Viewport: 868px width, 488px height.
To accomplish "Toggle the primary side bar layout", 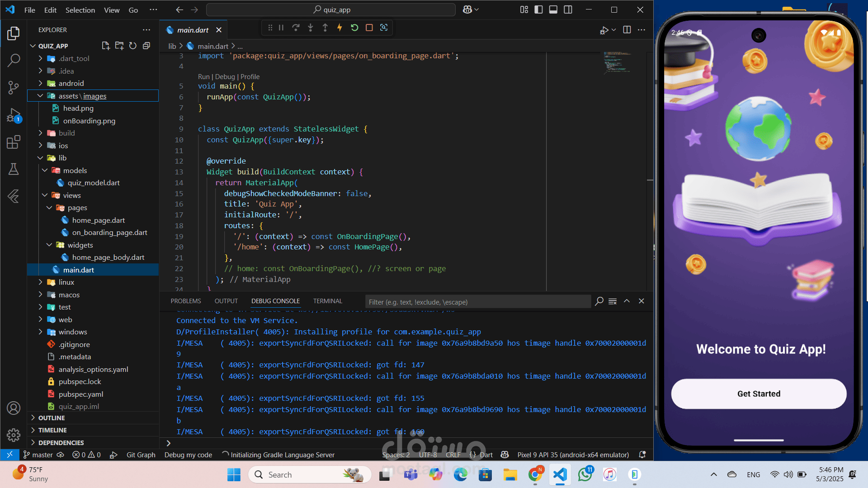I will (538, 9).
